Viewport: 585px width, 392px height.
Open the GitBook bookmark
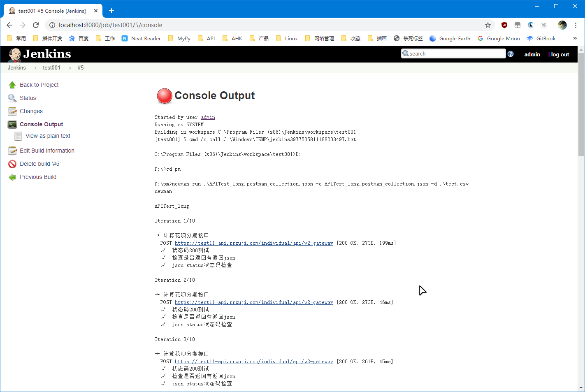click(541, 38)
